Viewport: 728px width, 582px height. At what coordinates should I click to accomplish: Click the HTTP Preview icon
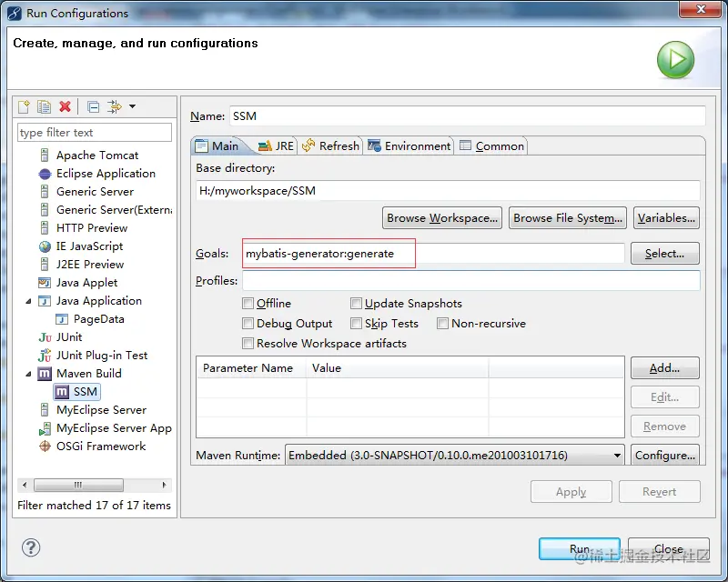(45, 228)
